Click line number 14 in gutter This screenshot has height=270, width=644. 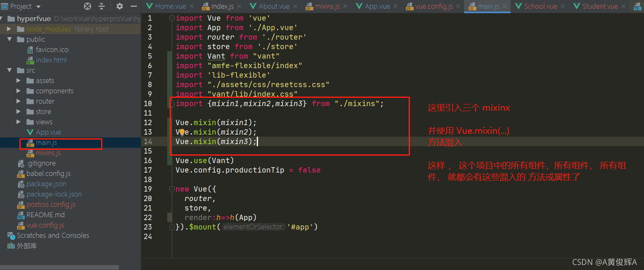point(148,142)
